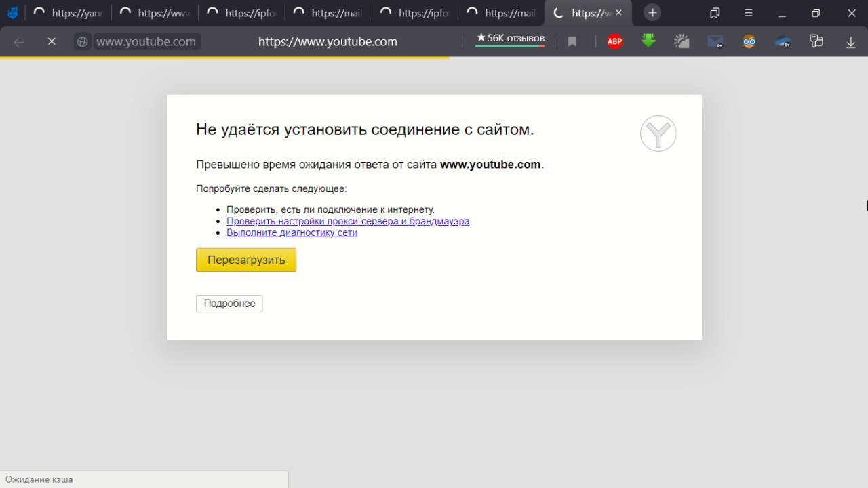
Task: Switch to the second https://ipfo tab
Action: (x=415, y=13)
